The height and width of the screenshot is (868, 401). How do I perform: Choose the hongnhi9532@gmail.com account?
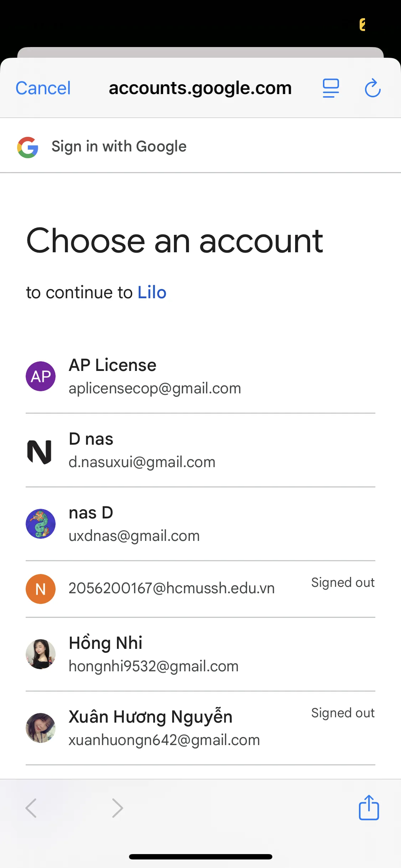point(153,666)
